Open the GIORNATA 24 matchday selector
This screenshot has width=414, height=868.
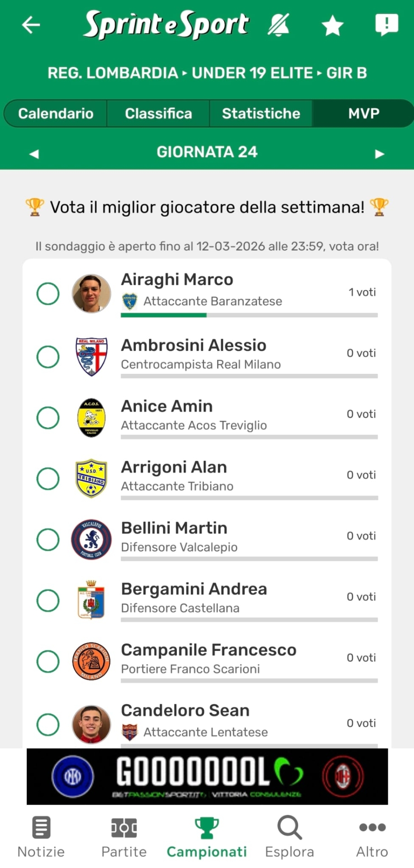[207, 152]
